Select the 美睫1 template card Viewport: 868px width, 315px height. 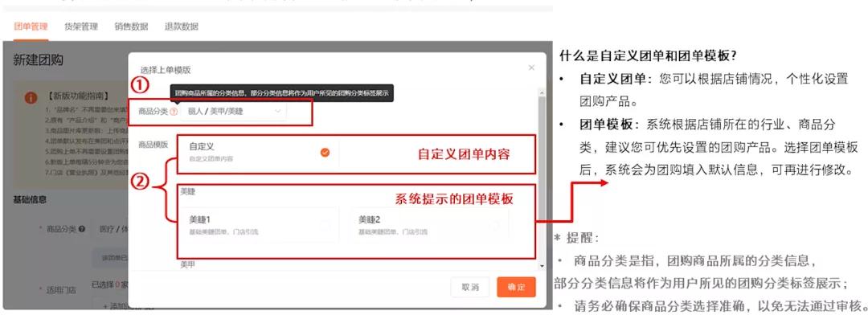[259, 225]
